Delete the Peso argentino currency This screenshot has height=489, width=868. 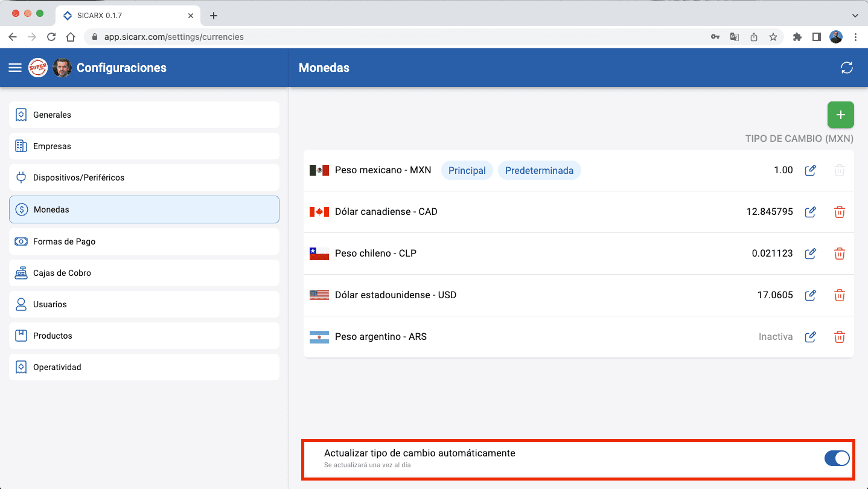click(x=839, y=337)
